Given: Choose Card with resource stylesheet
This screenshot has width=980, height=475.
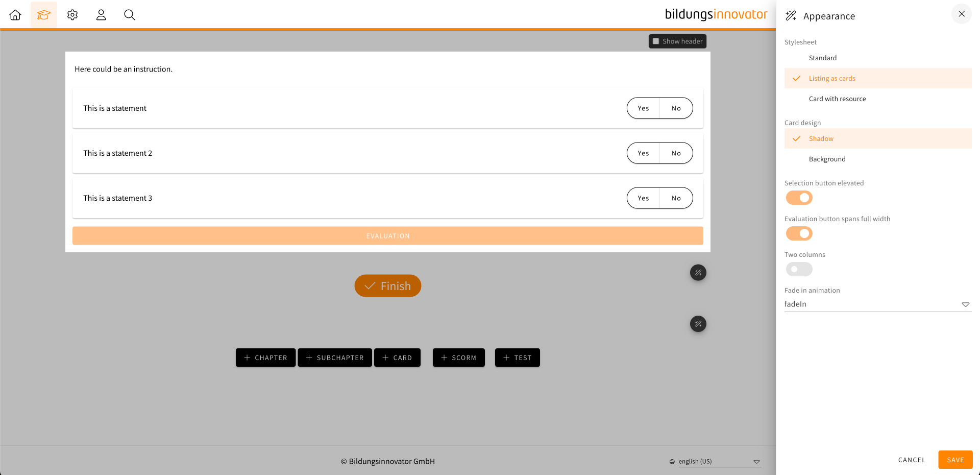Looking at the screenshot, I should point(837,99).
